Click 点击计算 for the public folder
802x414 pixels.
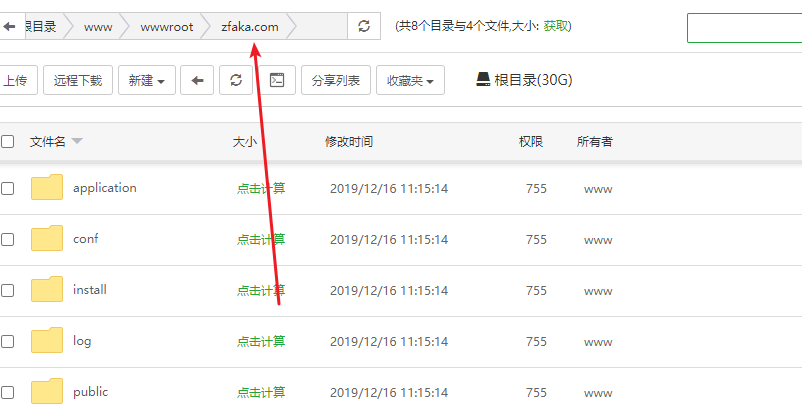(x=261, y=393)
